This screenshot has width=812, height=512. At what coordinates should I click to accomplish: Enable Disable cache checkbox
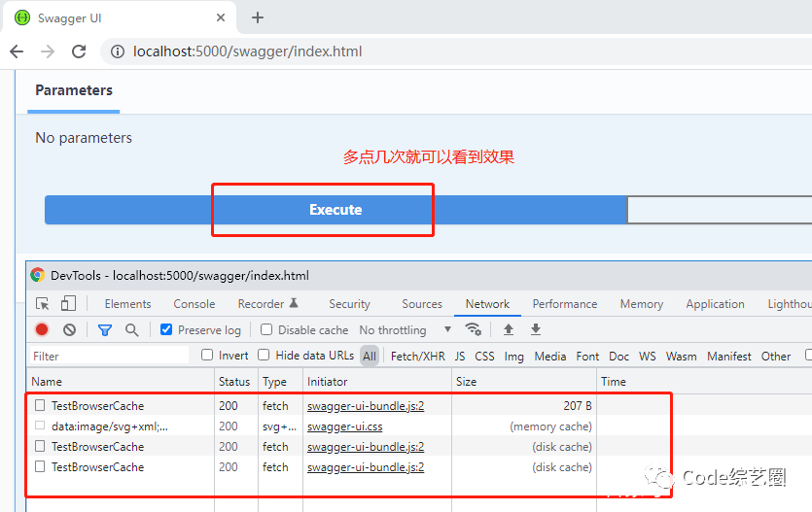tap(266, 329)
